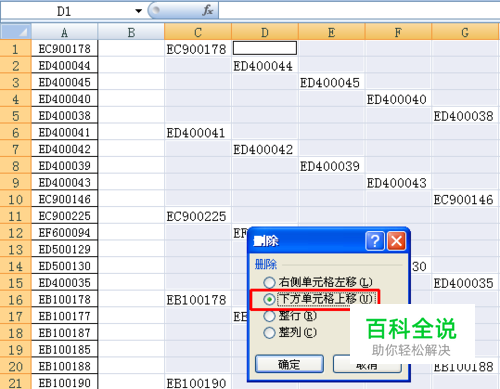The image size is (500, 389).
Task: Select column E header
Action: [x=331, y=32]
